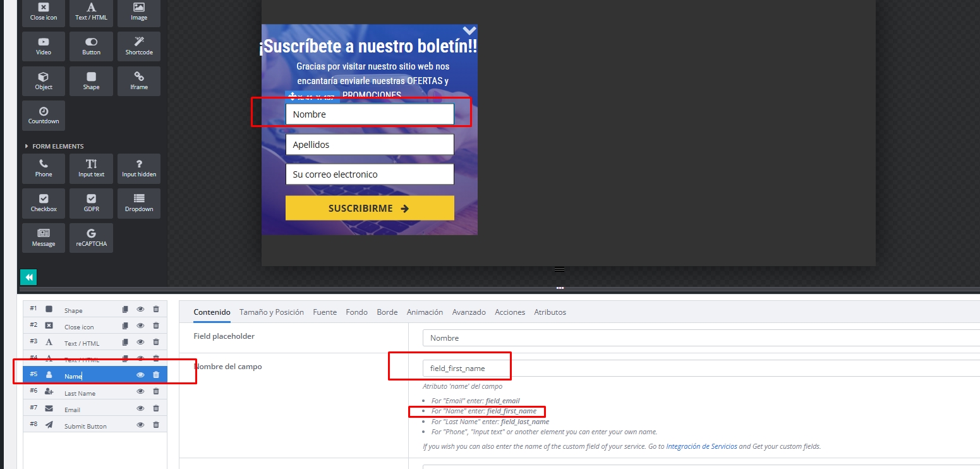Delete the #2 Close icon layer
This screenshot has width=980, height=469.
pyautogui.click(x=156, y=326)
